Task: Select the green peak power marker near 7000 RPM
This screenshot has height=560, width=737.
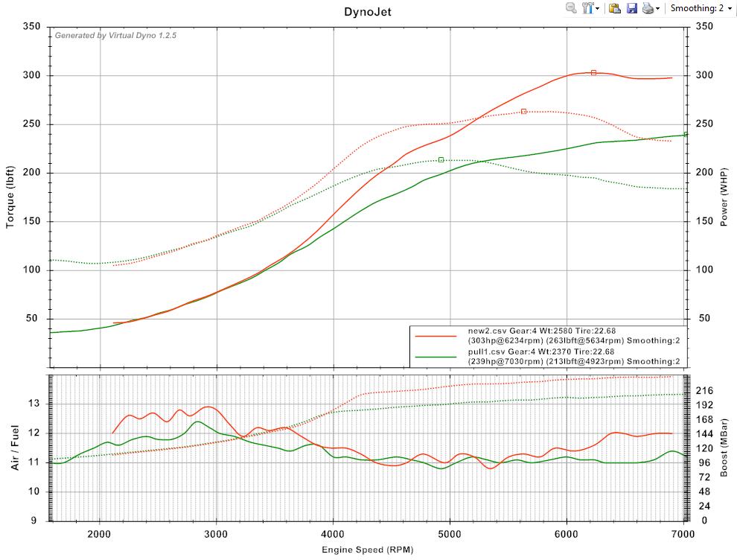Action: point(686,134)
